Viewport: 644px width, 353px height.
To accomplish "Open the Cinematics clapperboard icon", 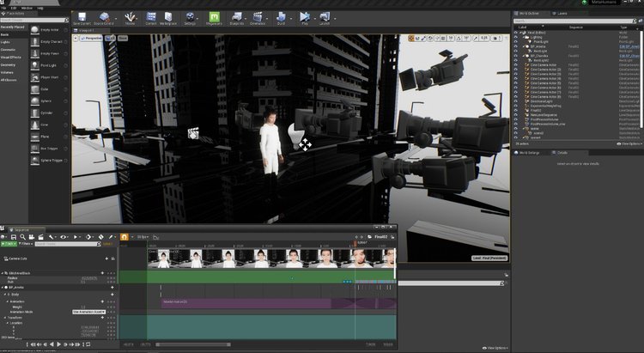I will [x=258, y=16].
